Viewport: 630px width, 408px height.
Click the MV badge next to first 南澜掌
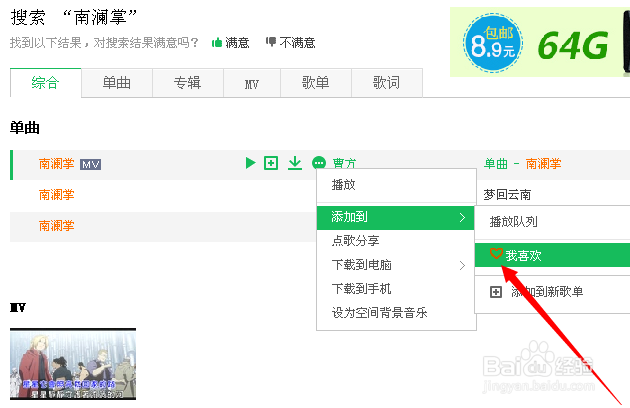(x=90, y=164)
